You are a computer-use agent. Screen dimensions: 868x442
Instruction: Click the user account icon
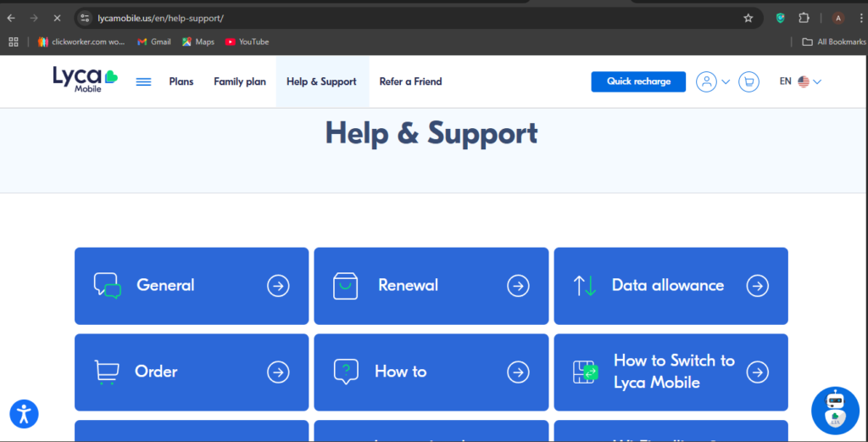pyautogui.click(x=706, y=81)
